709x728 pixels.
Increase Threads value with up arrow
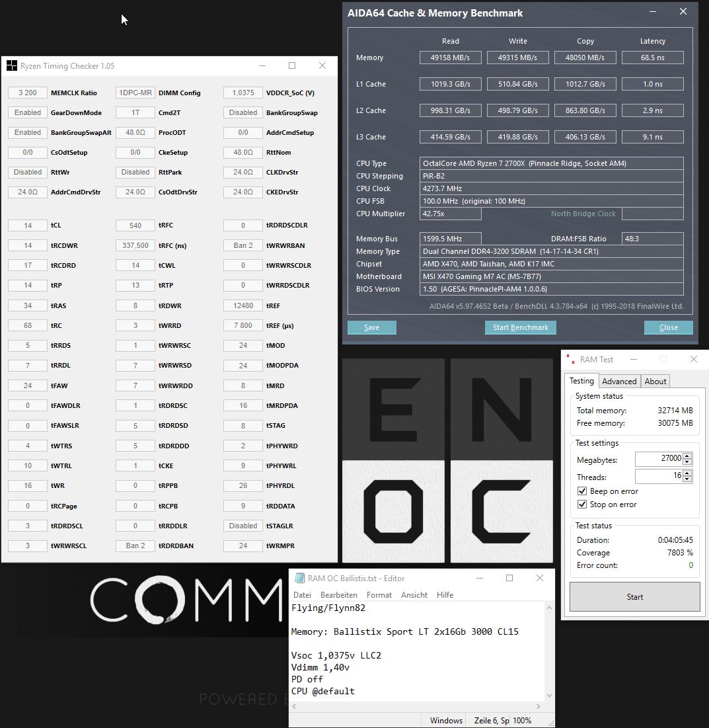pos(688,473)
